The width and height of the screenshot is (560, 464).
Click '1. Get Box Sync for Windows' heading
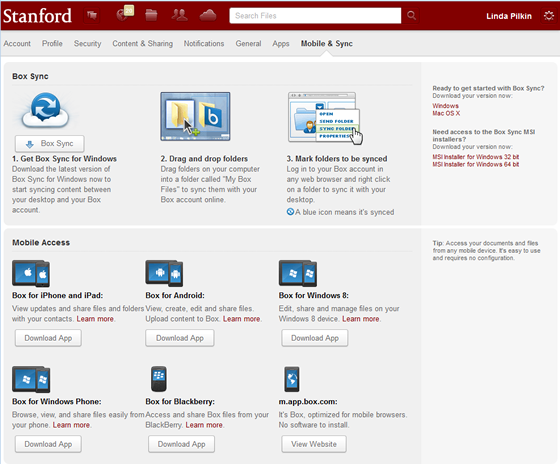[x=64, y=159]
